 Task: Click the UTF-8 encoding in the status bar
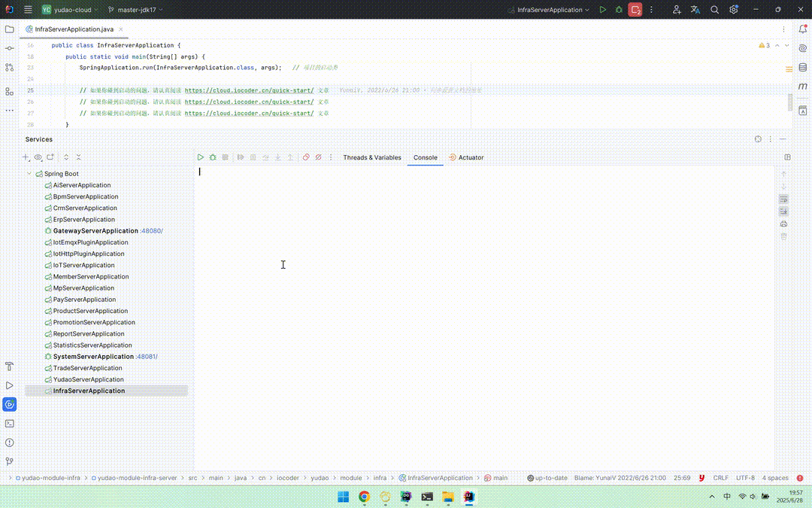(x=745, y=478)
